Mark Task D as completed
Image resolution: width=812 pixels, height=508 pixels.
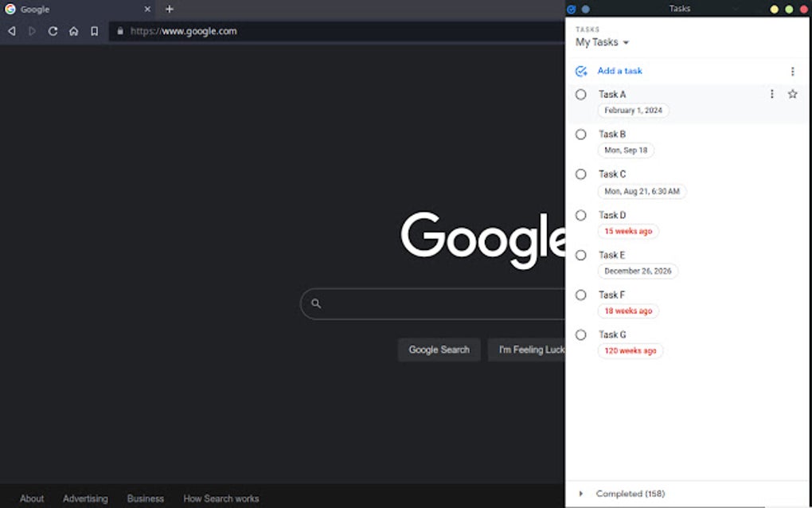[580, 215]
